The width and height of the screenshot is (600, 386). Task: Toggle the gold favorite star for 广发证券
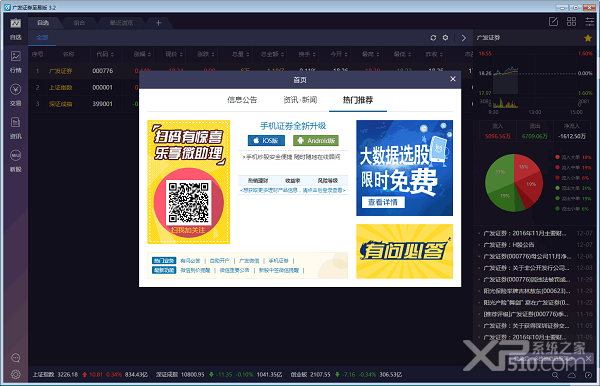coord(588,38)
